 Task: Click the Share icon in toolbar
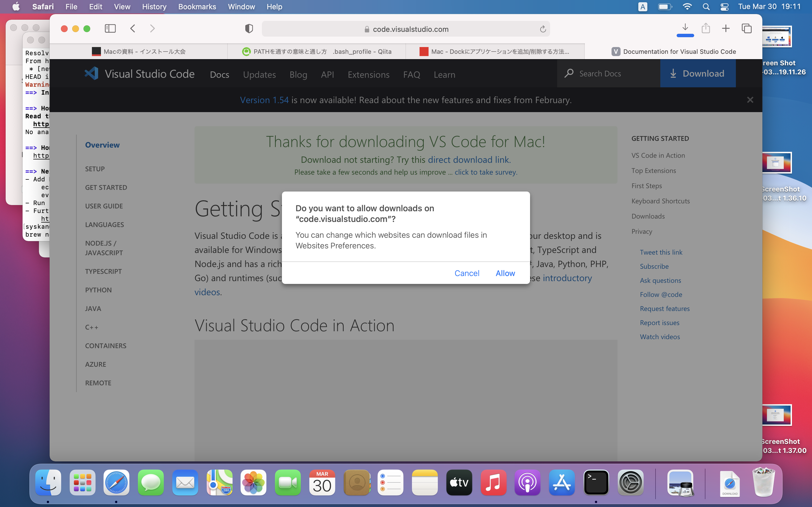pos(706,28)
